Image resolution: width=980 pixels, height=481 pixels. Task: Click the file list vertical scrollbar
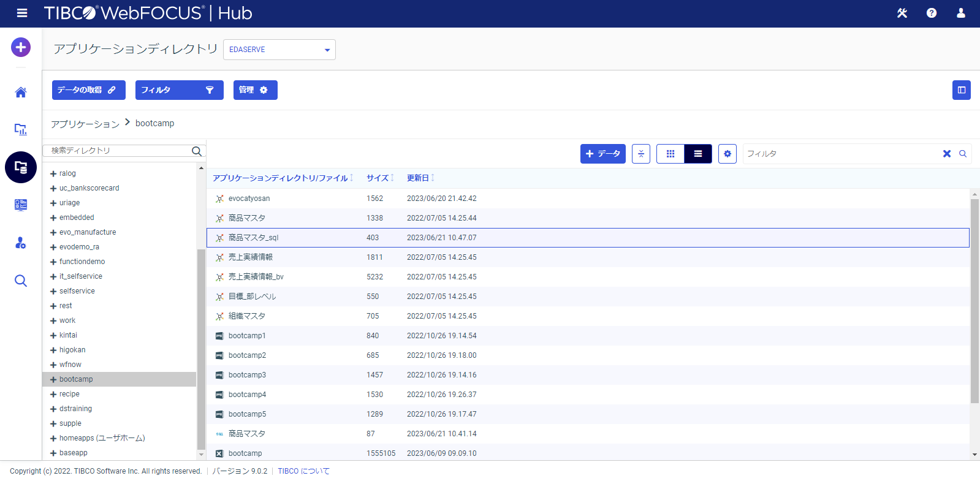(x=974, y=300)
